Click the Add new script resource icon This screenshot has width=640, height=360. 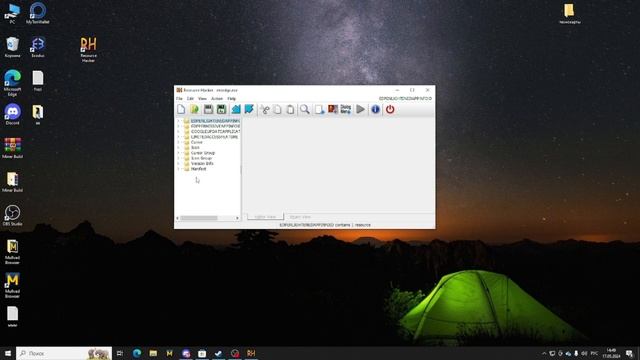coord(320,109)
